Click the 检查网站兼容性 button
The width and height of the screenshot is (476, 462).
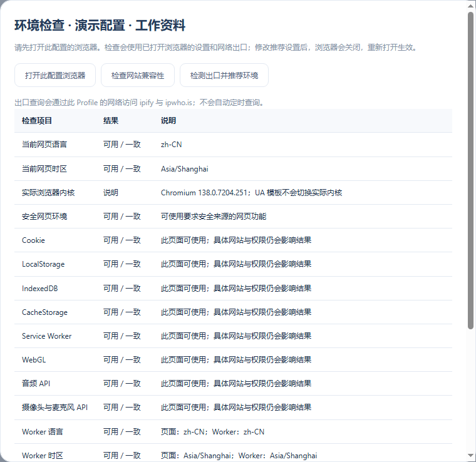[x=138, y=75]
